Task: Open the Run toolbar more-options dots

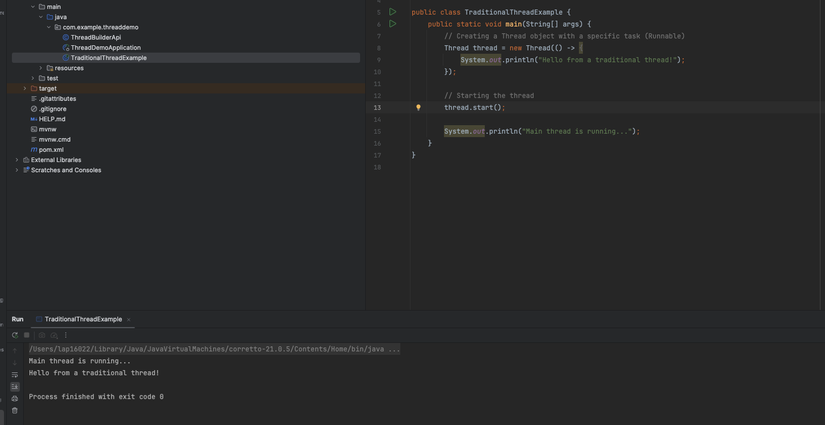Action: pyautogui.click(x=66, y=335)
